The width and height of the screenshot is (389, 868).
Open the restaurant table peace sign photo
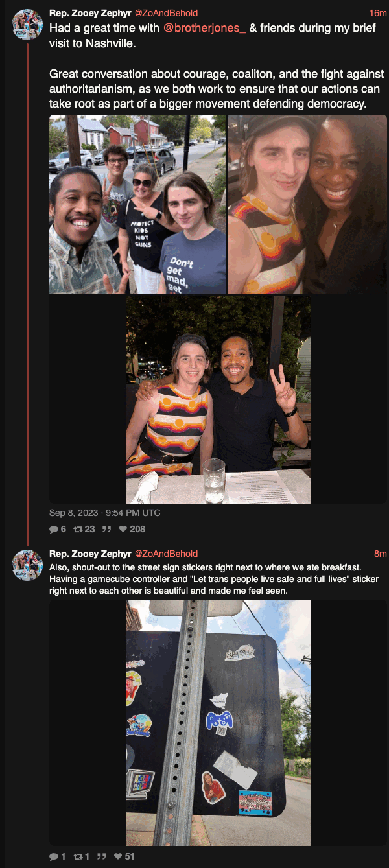[x=218, y=399]
